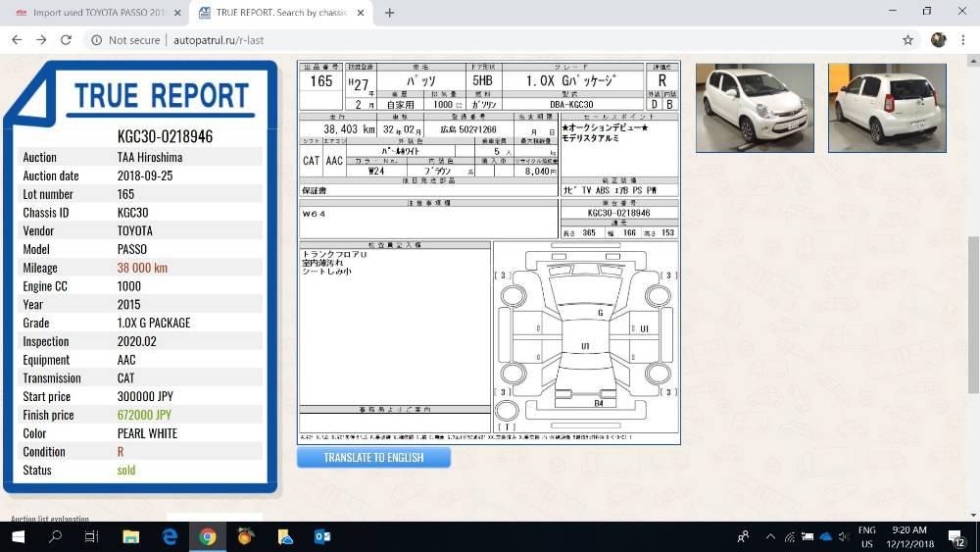Open the rear view car photo
Screen dimensions: 980x552
click(887, 108)
